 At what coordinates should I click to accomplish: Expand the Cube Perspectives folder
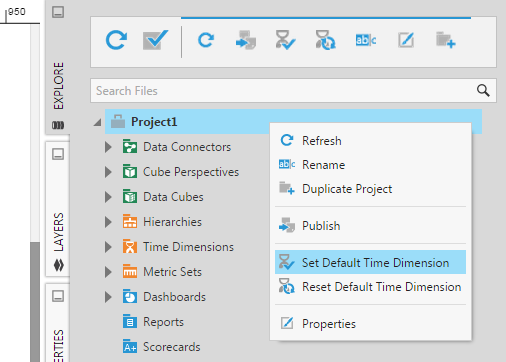(108, 172)
